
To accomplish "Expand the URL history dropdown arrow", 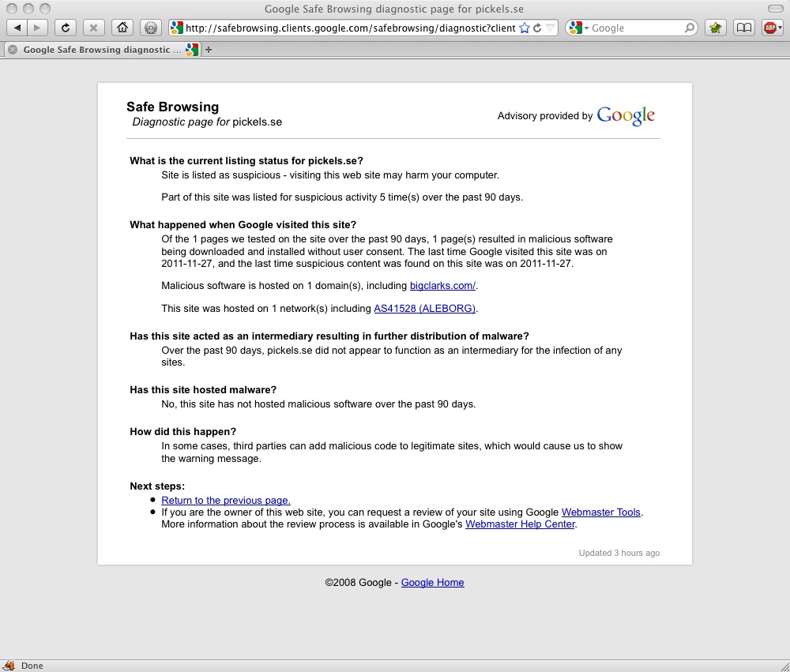I will 551,28.
